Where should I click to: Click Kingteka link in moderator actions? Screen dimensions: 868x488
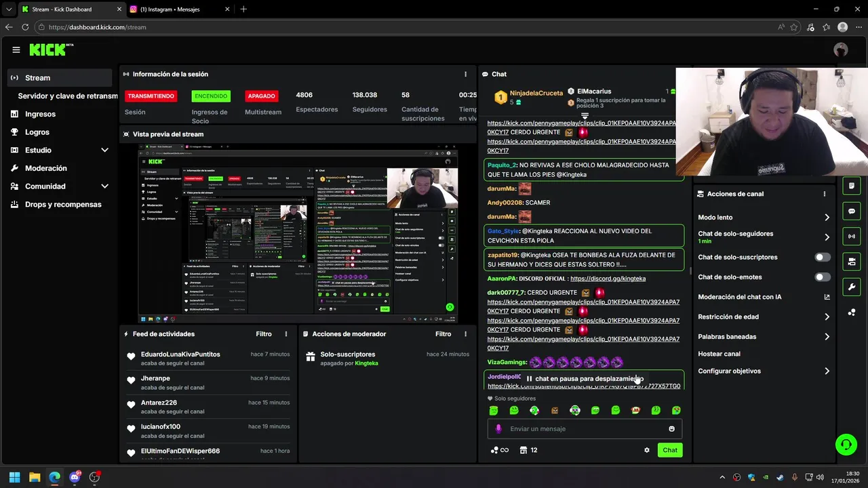click(x=366, y=363)
